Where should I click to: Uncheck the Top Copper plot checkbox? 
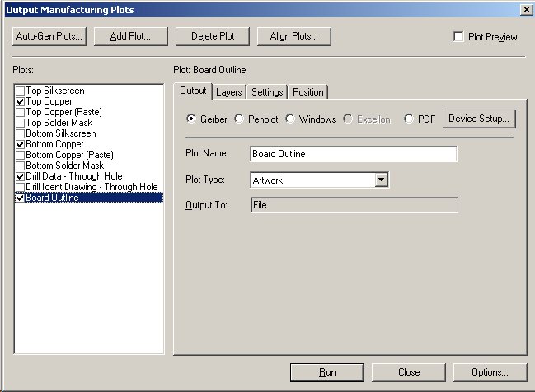pos(20,100)
